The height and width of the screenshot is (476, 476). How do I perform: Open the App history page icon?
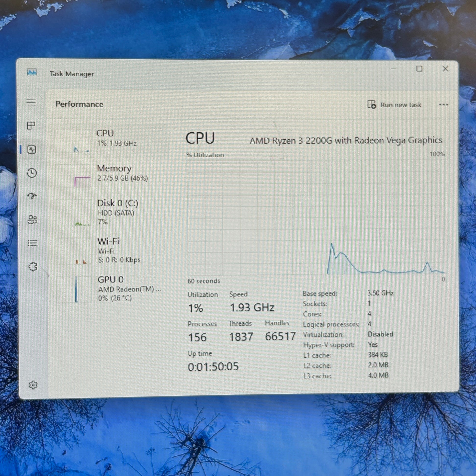coord(32,173)
